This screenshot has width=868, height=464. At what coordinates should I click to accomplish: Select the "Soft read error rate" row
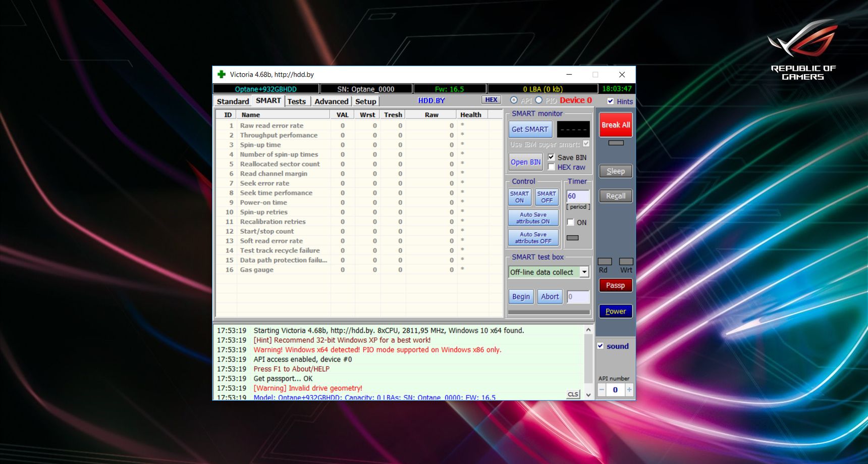click(358, 241)
